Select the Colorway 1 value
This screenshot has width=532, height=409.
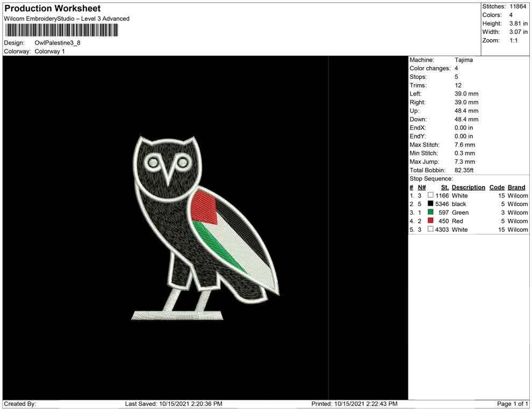pyautogui.click(x=49, y=51)
